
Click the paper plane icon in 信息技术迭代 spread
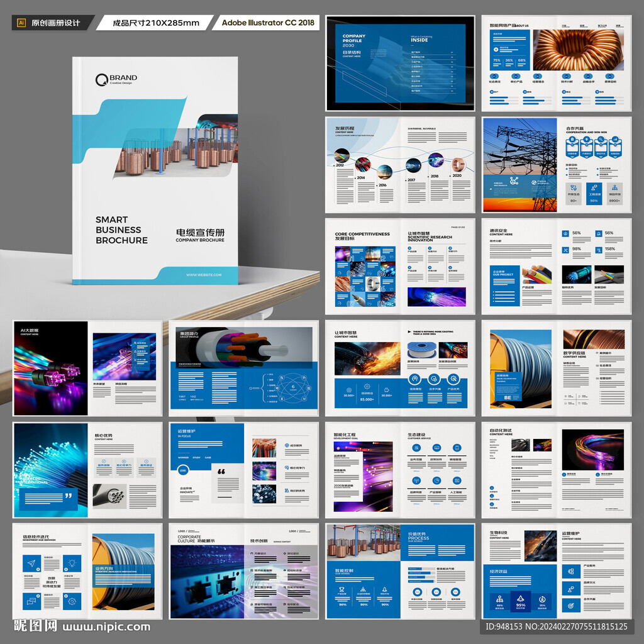click(31, 563)
